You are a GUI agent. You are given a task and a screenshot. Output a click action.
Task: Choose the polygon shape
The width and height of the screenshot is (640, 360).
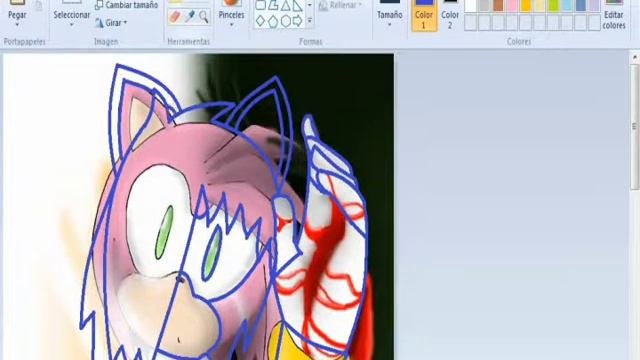pyautogui.click(x=273, y=5)
